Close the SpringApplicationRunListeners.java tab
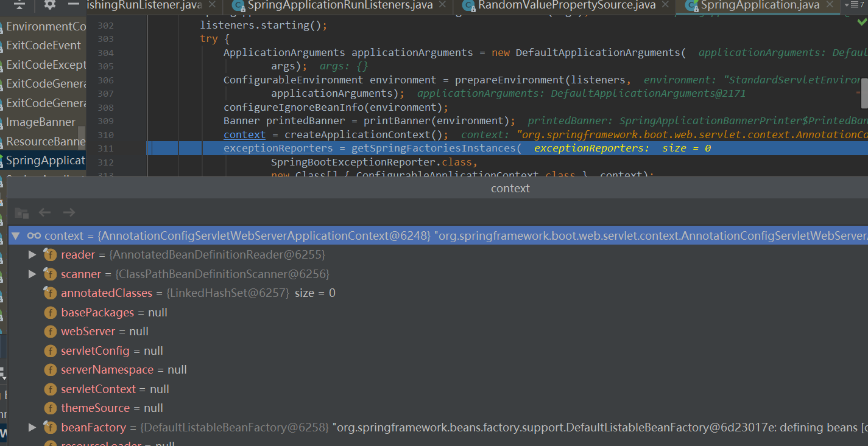Viewport: 868px width, 446px height. tap(442, 5)
